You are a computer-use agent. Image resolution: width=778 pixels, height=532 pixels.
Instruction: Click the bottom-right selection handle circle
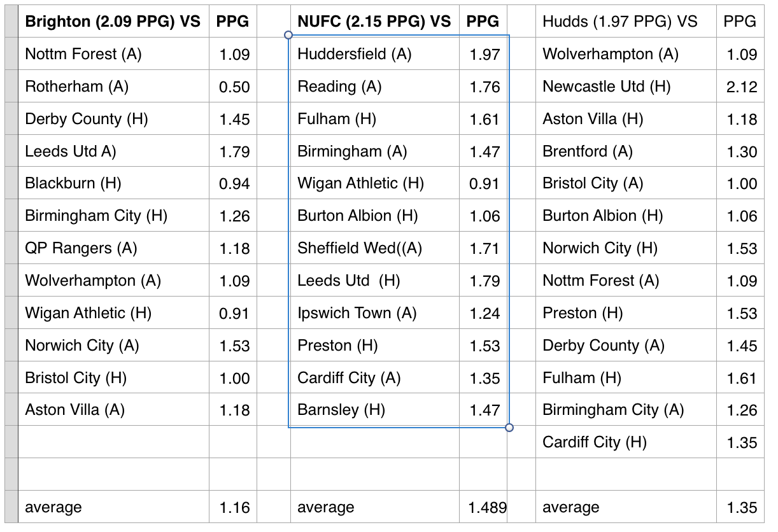(509, 428)
